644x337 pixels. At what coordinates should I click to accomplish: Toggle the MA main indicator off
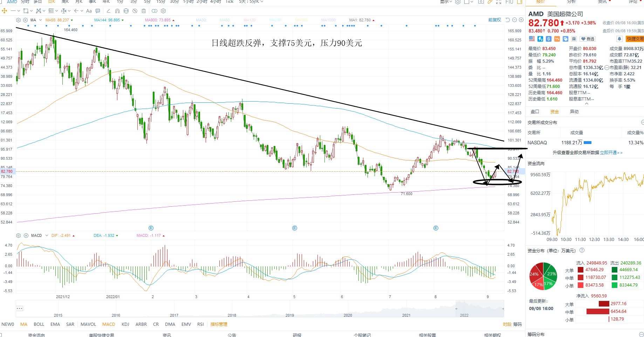24,324
